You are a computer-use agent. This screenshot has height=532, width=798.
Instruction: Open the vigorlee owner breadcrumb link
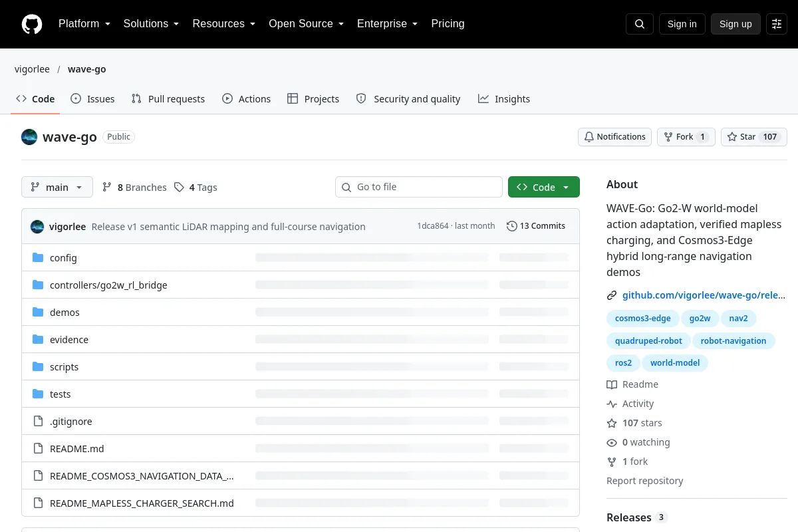[x=32, y=69]
